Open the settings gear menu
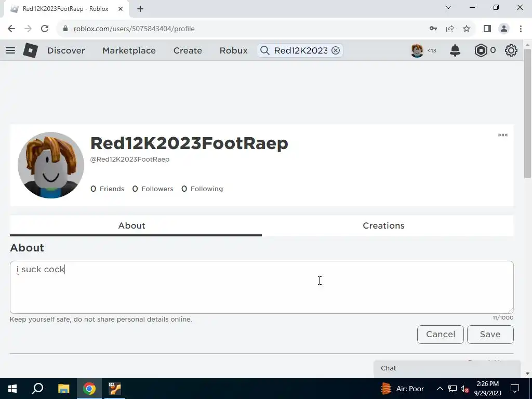This screenshot has height=399, width=532. click(x=511, y=50)
